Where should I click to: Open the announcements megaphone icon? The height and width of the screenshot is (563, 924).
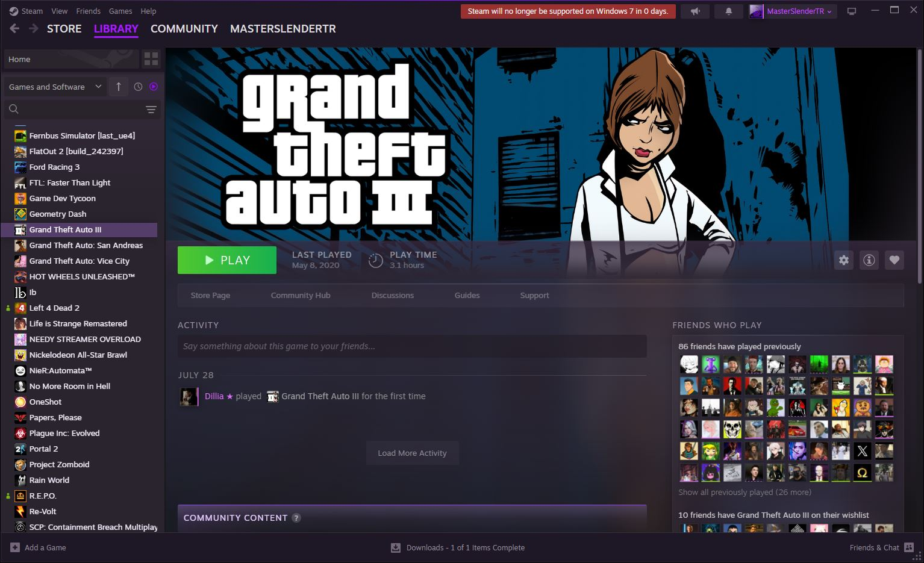point(695,11)
